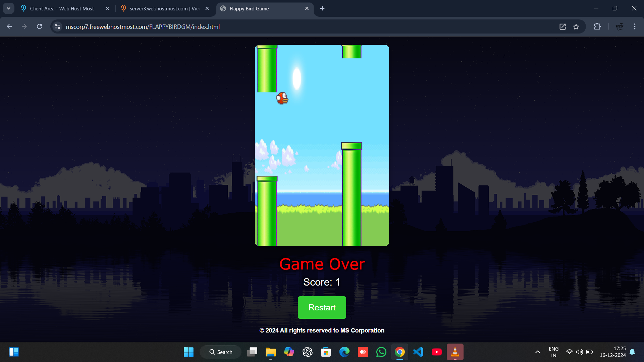The image size is (644, 362).
Task: Open Microsoft Store from taskbar
Action: [326, 352]
